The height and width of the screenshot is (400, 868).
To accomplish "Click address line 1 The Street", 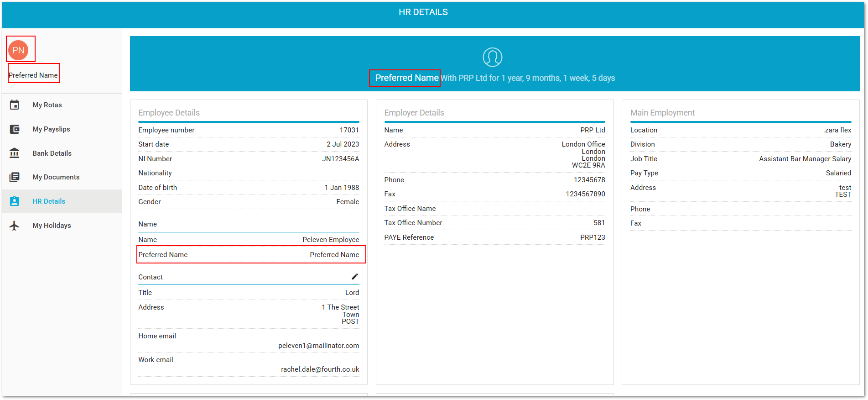I will (x=340, y=307).
